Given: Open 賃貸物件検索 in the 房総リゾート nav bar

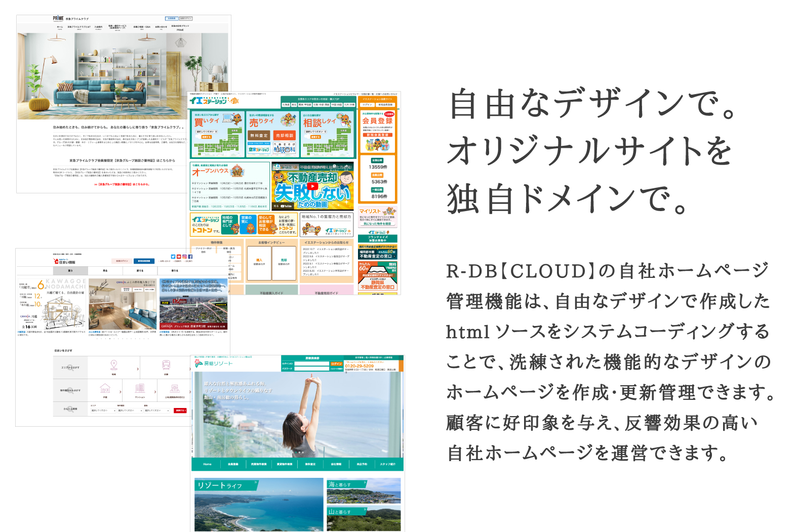Looking at the screenshot, I should coord(285,464).
